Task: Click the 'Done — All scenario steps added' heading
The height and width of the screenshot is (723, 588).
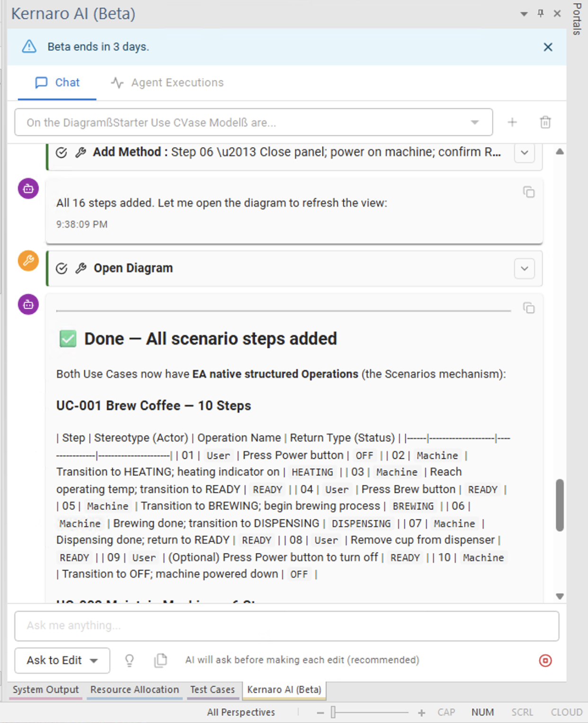Action: [x=211, y=339]
